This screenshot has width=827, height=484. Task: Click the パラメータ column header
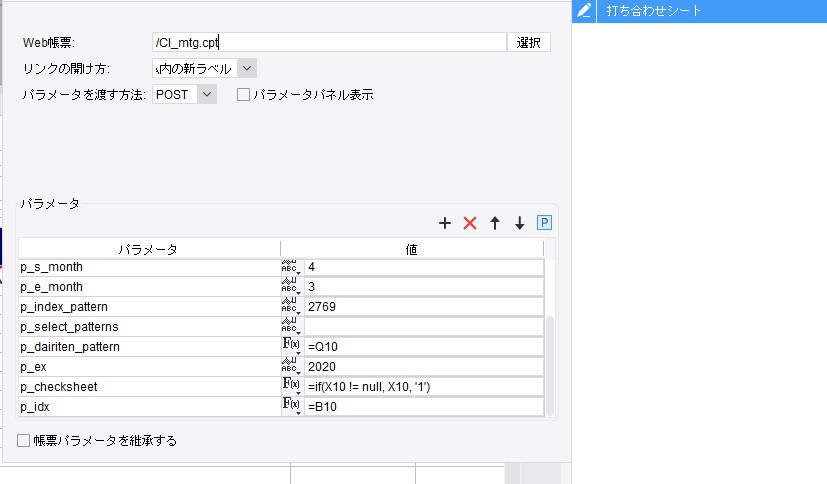coord(149,249)
